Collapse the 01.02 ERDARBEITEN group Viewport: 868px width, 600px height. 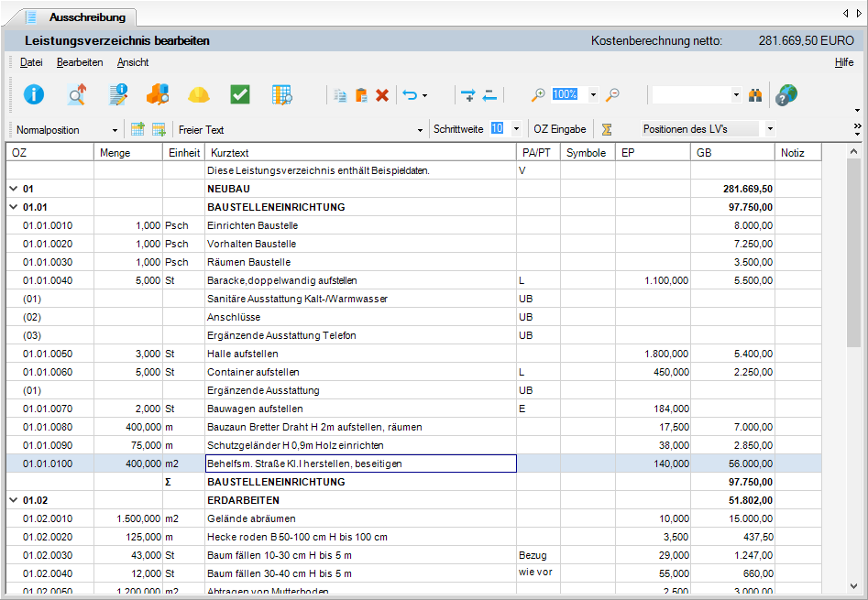(x=14, y=500)
